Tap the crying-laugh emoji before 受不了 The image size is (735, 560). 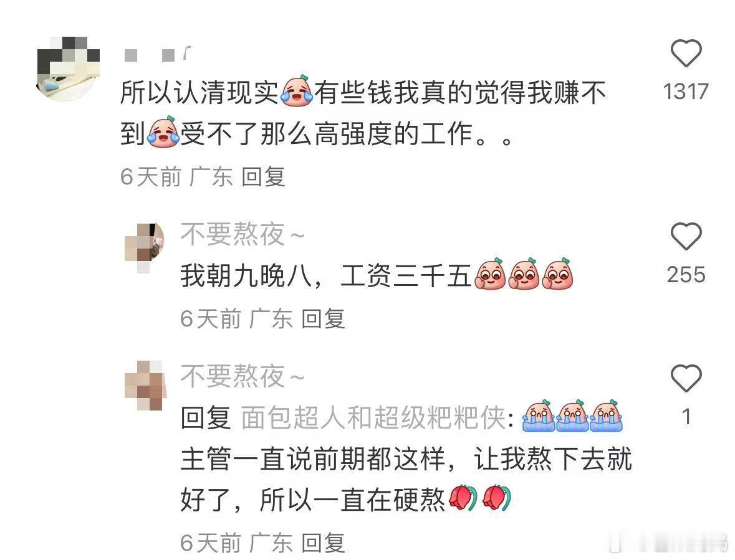163,132
